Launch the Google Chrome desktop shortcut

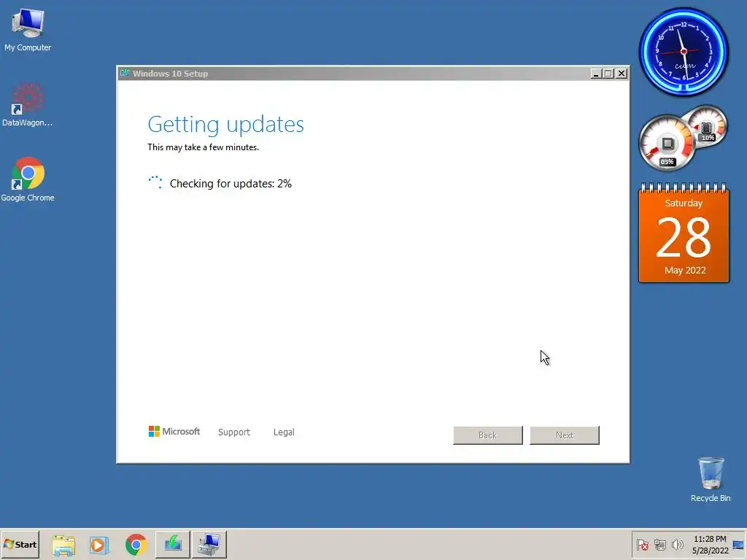tap(28, 179)
